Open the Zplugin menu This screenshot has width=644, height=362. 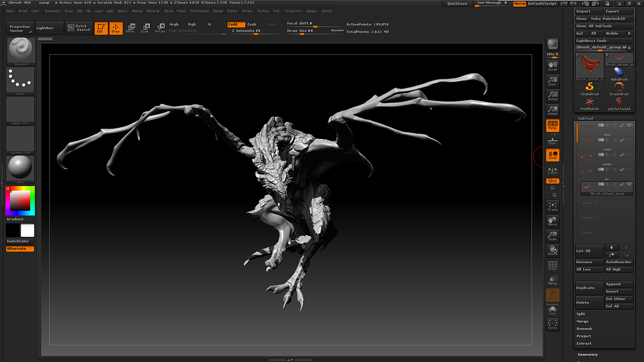pos(311,11)
